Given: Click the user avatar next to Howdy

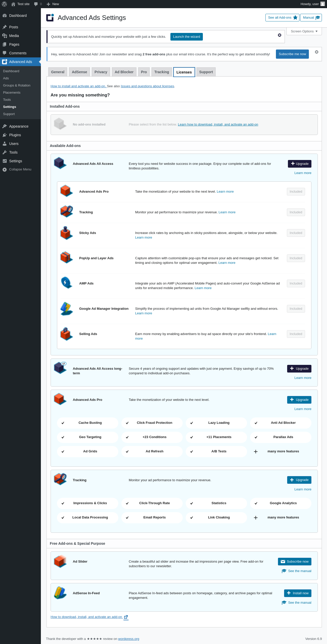Looking at the screenshot, I should coord(323,4).
